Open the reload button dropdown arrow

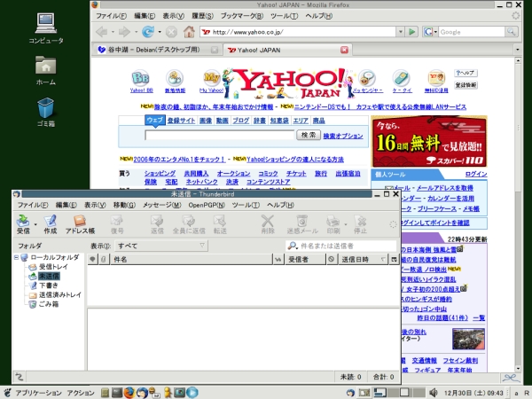point(160,32)
